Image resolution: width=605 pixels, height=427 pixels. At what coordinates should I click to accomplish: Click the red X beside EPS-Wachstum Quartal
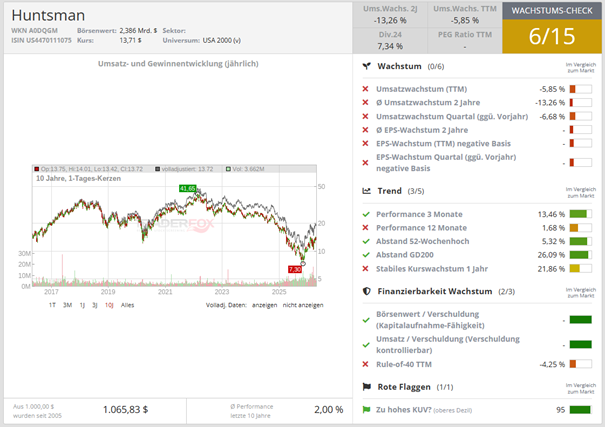(365, 163)
